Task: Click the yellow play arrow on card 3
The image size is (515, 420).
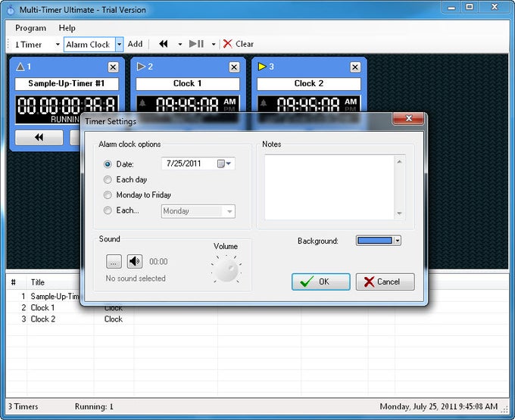Action: pyautogui.click(x=262, y=67)
